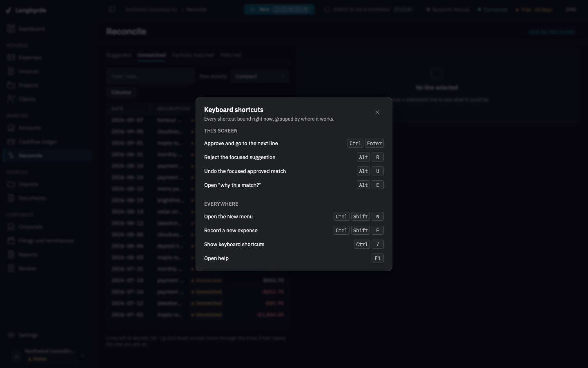The image size is (588, 368).
Task: Select "Open the New menu" label
Action: click(228, 217)
